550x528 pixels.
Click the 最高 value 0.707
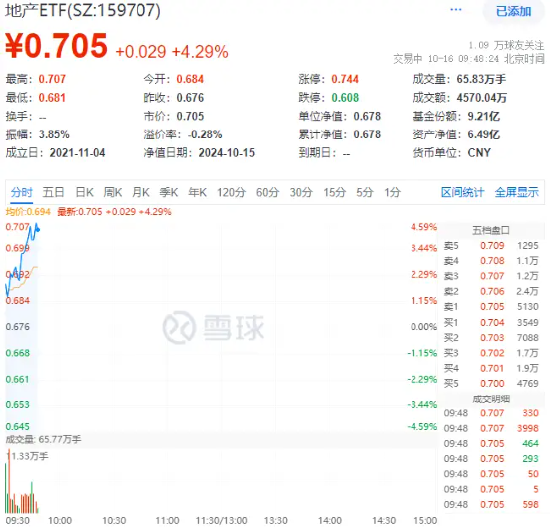(x=52, y=79)
